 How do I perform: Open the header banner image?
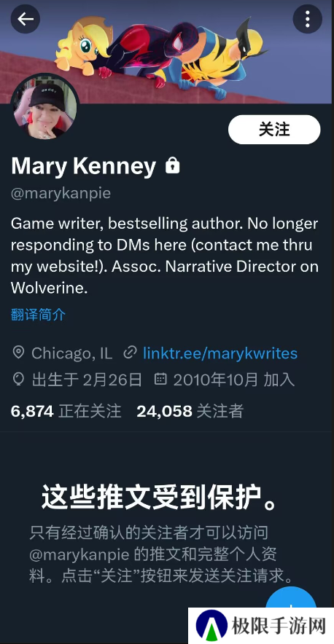[167, 52]
